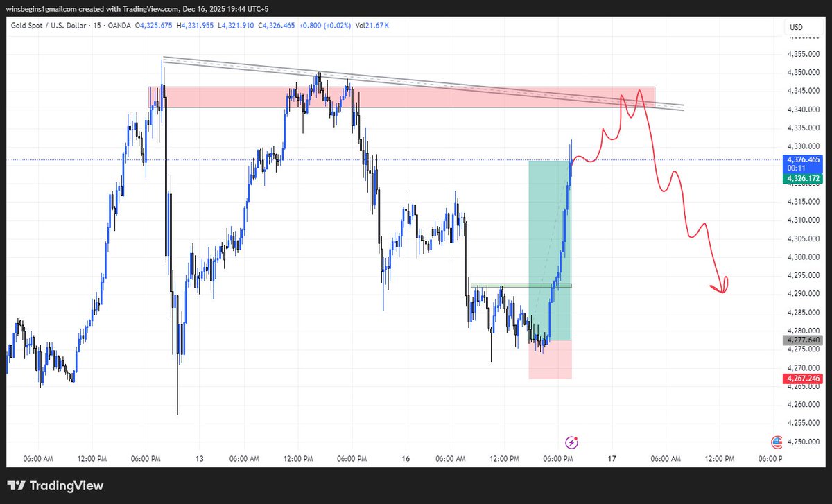Open the US flag economic event icon
Image resolution: width=832 pixels, height=504 pixels.
click(777, 442)
